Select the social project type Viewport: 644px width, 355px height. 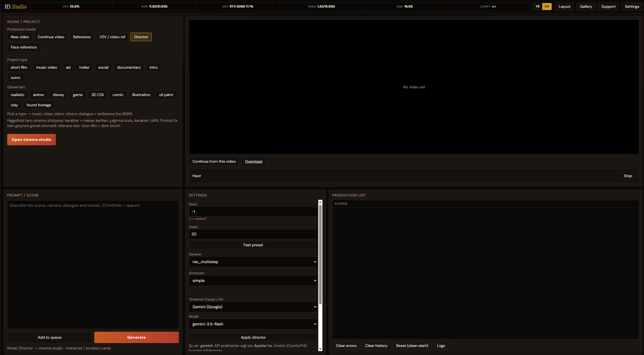pos(103,68)
